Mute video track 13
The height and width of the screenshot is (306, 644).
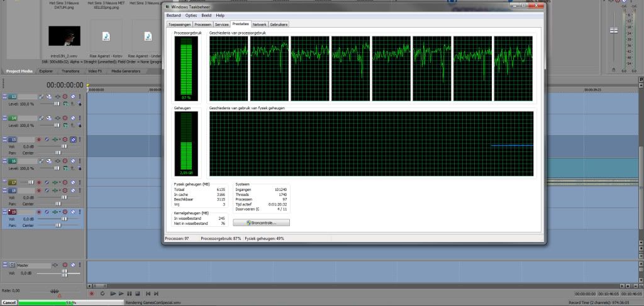click(73, 96)
